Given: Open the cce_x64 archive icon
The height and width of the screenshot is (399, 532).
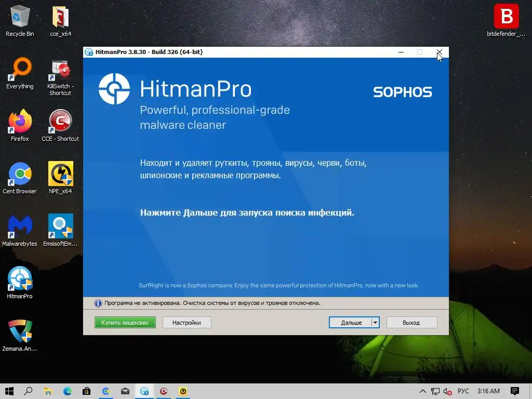Looking at the screenshot, I should coord(60,21).
